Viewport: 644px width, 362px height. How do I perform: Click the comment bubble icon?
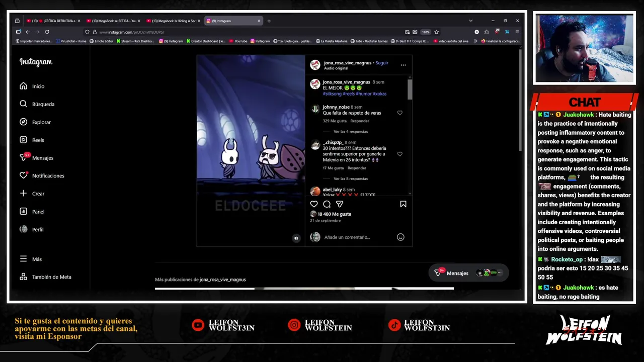pyautogui.click(x=327, y=204)
